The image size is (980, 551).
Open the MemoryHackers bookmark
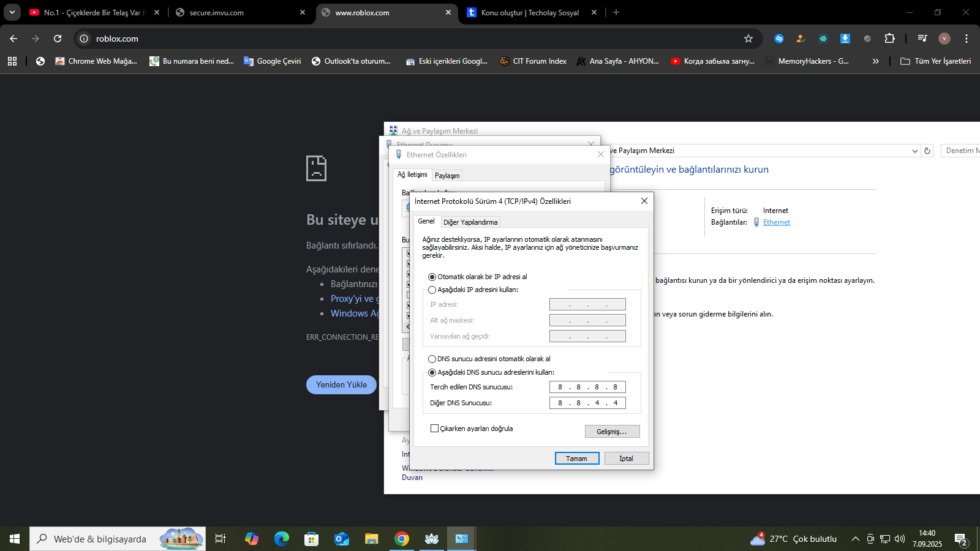pyautogui.click(x=808, y=61)
